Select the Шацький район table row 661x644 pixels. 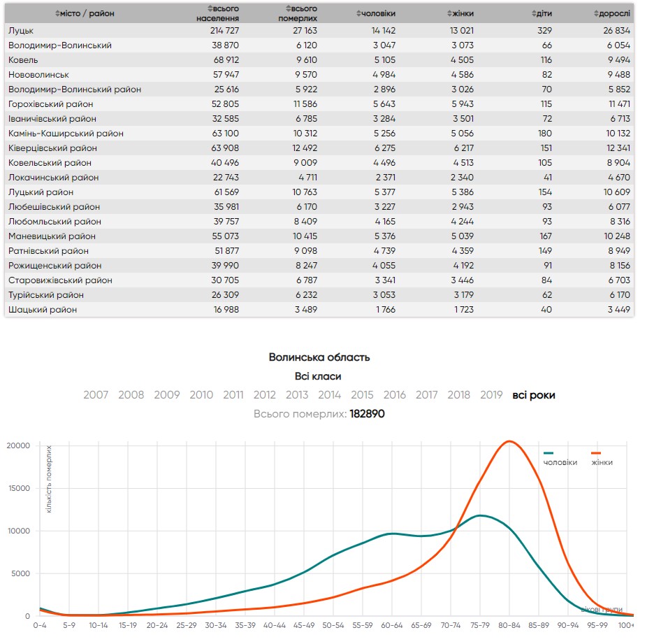click(43, 310)
